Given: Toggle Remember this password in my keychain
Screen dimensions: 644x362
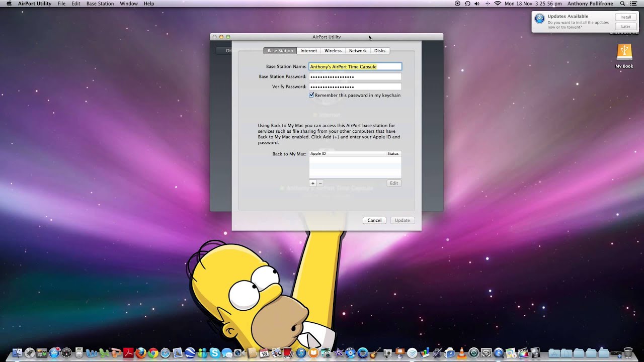Looking at the screenshot, I should tap(311, 95).
